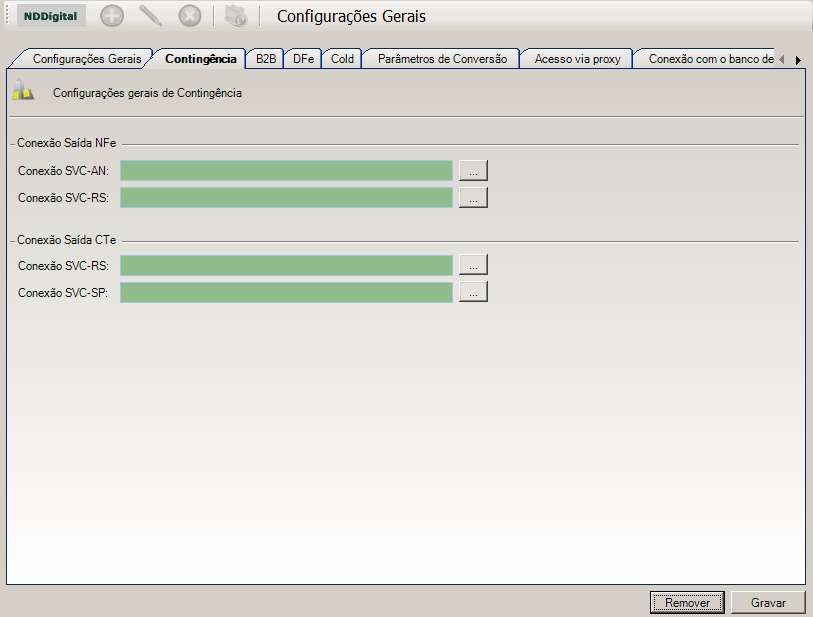Click the settings gear toolbar icon
This screenshot has height=617, width=813.
coord(236,16)
